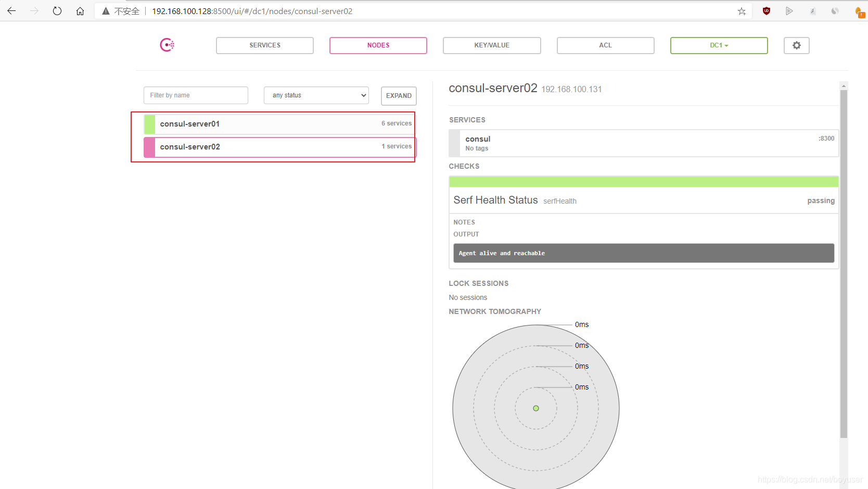This screenshot has height=489, width=868.
Task: Click the passing status label
Action: [x=821, y=200]
